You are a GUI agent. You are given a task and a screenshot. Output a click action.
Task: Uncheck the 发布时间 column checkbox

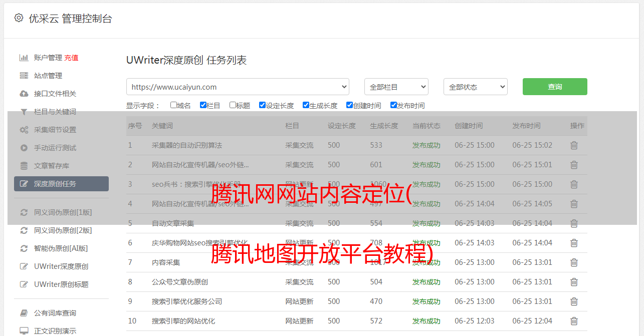click(393, 105)
